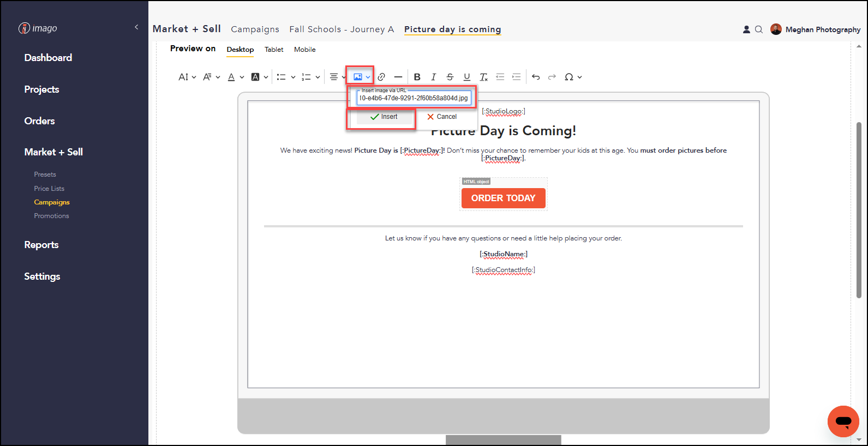
Task: Apply the font color tool
Action: [231, 77]
